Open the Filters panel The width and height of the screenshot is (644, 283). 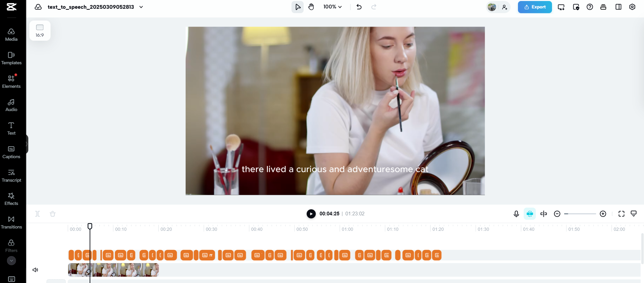coord(11,246)
